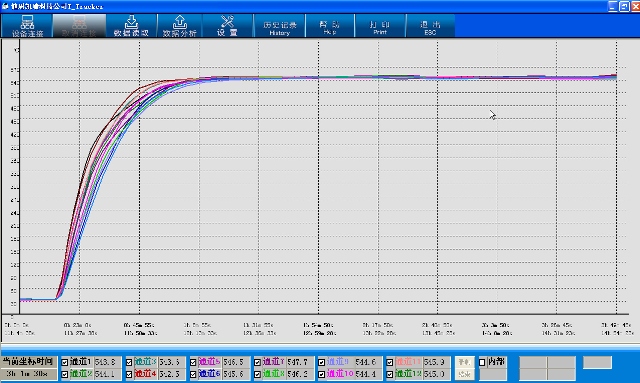Enable the 内部 internal checkbox
640x383 pixels.
click(482, 362)
